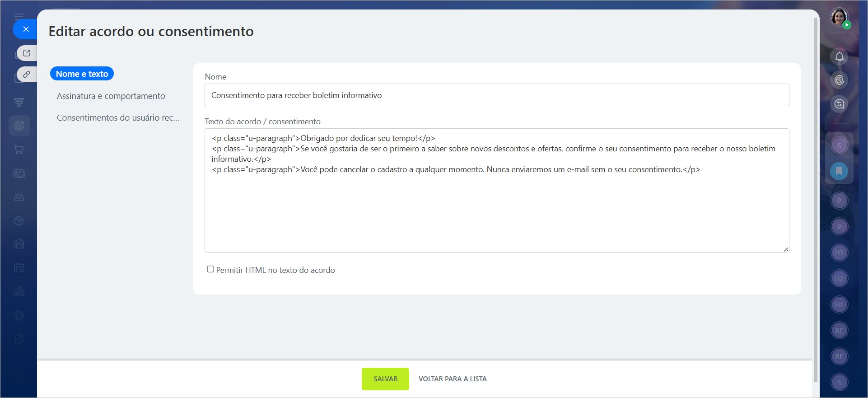Screen dimensions: 868x398
Task: Open the bookmark icon in right panel
Action: point(839,171)
